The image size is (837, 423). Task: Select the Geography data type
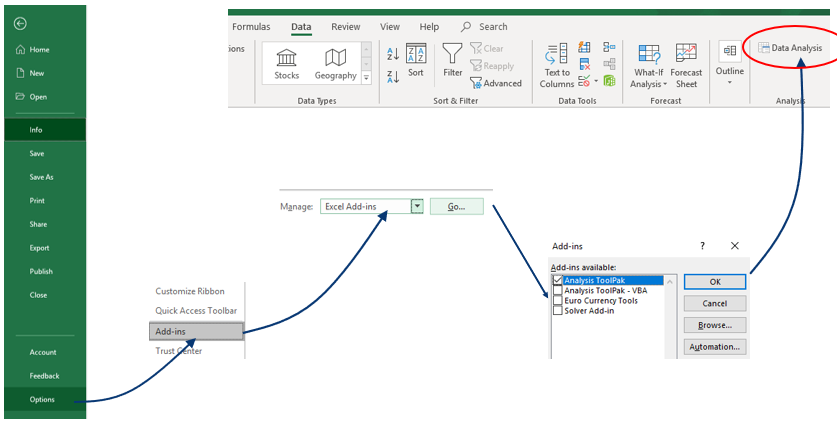[335, 64]
